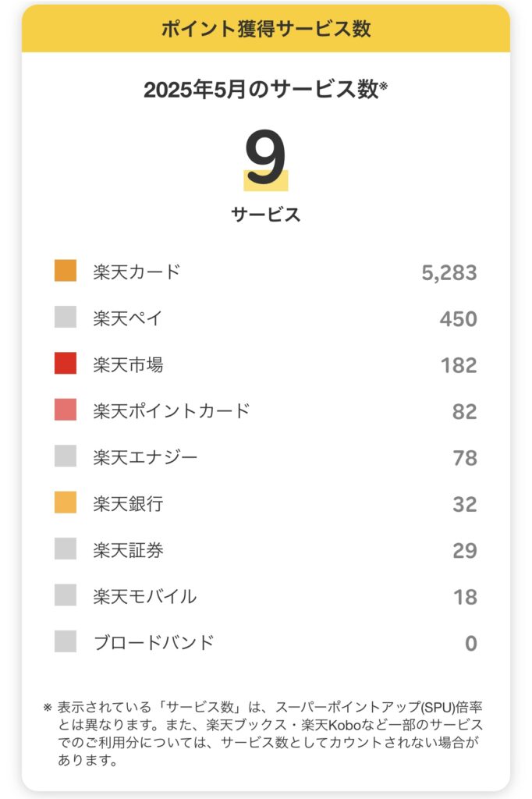532x799 pixels.
Task: Select the 楽天ポイントカード label
Action: [171, 410]
